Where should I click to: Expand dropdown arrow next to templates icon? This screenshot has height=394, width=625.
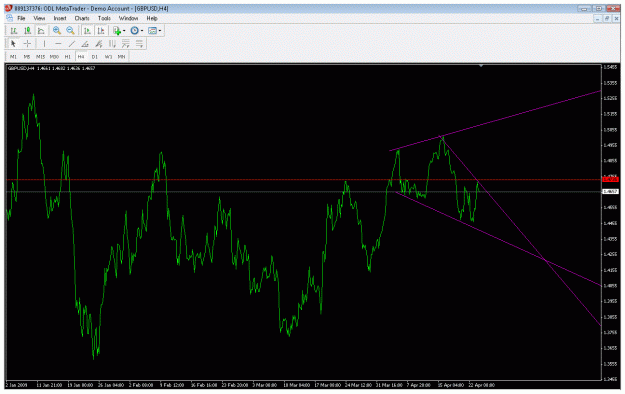160,31
